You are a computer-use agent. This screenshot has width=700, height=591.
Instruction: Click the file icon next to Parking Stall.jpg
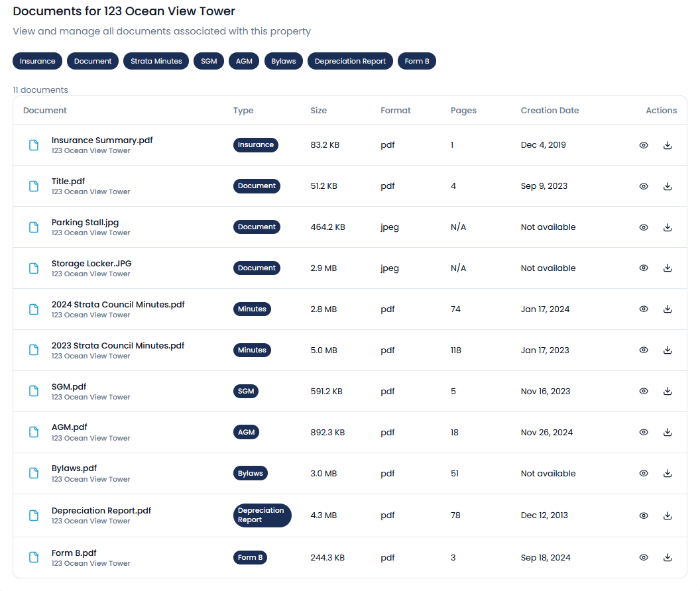tap(34, 227)
